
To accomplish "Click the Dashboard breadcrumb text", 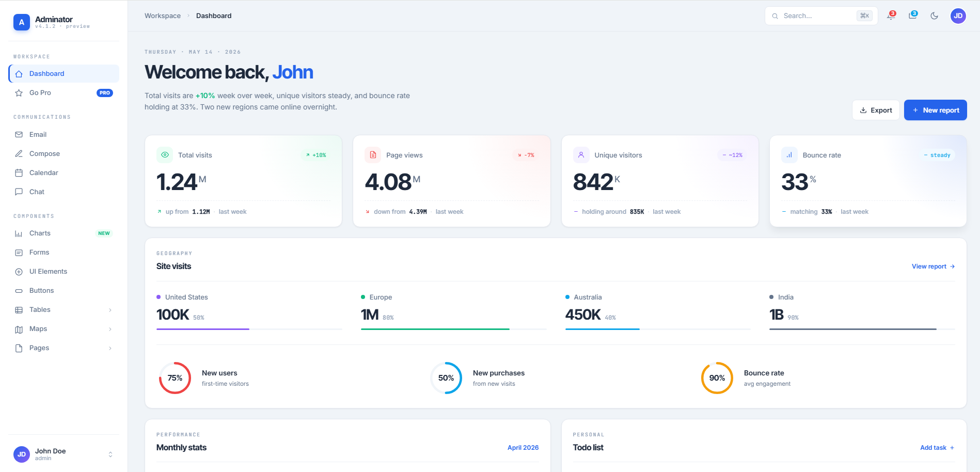I will click(x=214, y=16).
